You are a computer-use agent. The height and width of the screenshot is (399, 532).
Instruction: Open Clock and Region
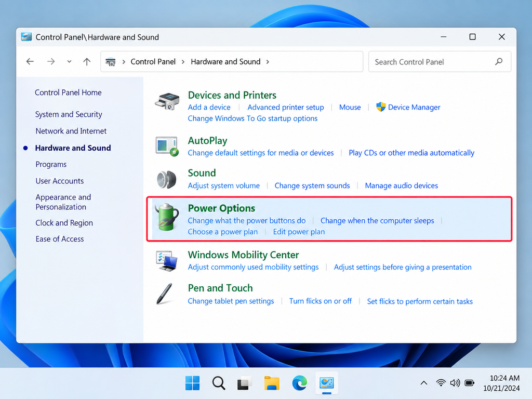pyautogui.click(x=64, y=223)
